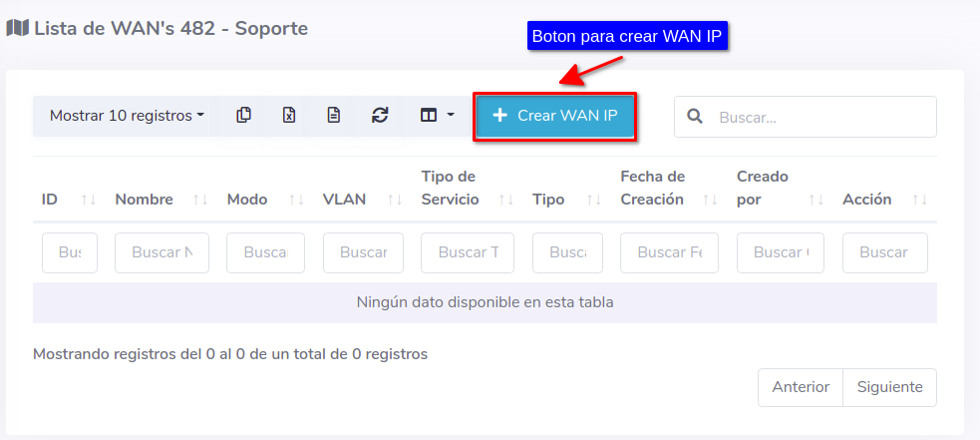Sort by the Modo column header
This screenshot has height=440, width=980.
(247, 200)
